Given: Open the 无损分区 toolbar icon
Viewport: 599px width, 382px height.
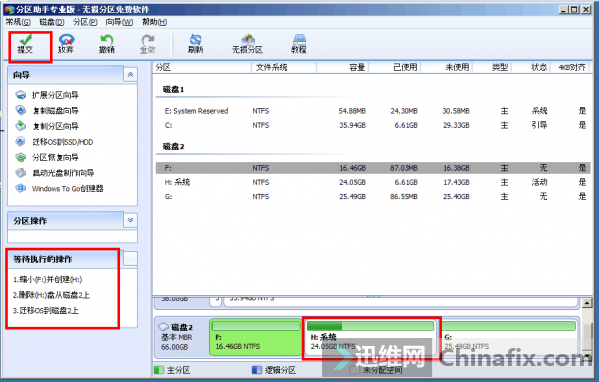Looking at the screenshot, I should 248,39.
